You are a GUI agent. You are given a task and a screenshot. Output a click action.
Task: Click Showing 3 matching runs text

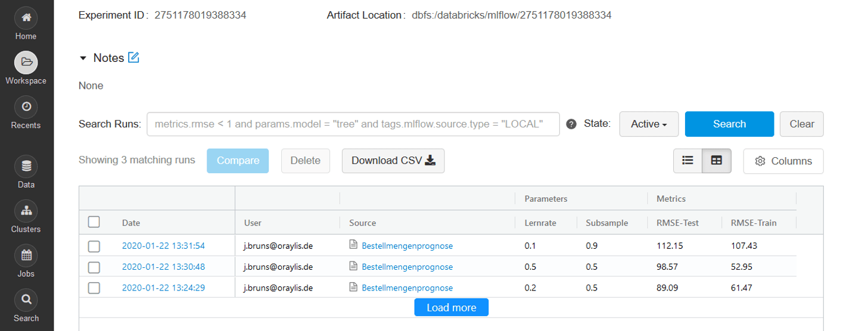pyautogui.click(x=137, y=160)
